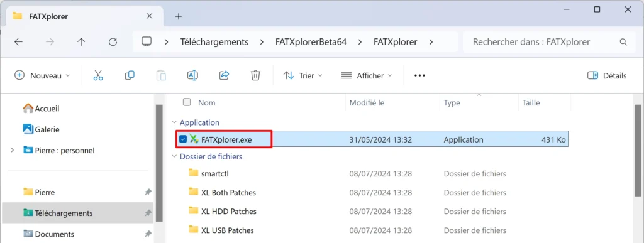Open the Nouveau dropdown
The height and width of the screenshot is (243, 644).
click(x=42, y=75)
